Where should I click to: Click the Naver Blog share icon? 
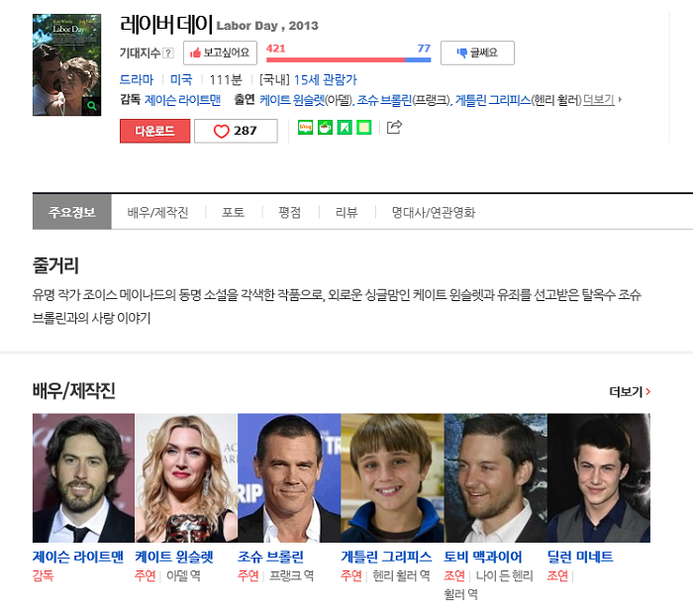click(x=305, y=127)
